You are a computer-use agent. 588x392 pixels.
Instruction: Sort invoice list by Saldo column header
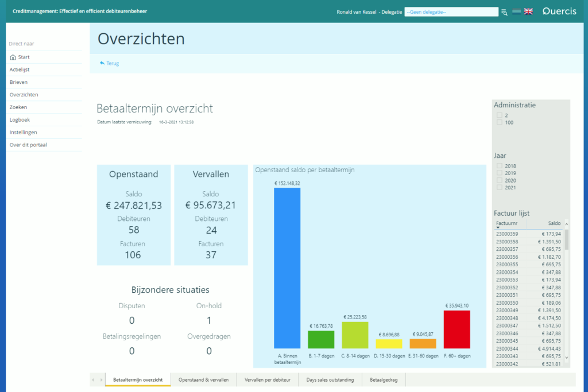coord(554,223)
